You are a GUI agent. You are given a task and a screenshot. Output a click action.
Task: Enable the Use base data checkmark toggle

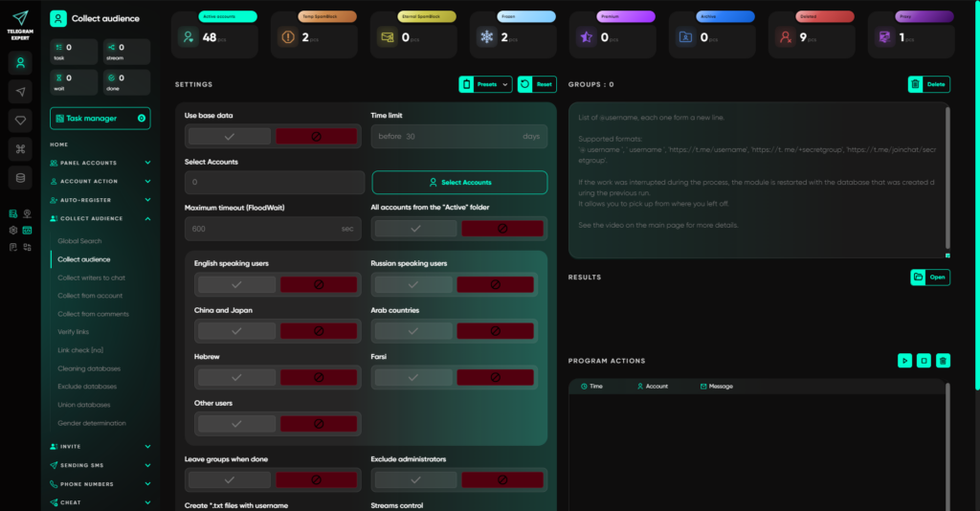click(x=230, y=137)
